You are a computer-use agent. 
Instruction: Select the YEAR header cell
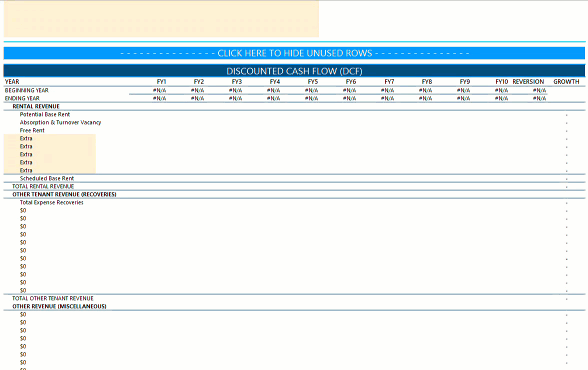12,81
